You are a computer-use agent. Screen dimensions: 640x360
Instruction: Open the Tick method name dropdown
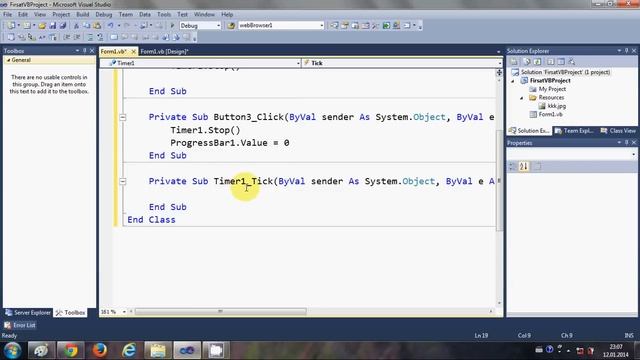(x=500, y=63)
